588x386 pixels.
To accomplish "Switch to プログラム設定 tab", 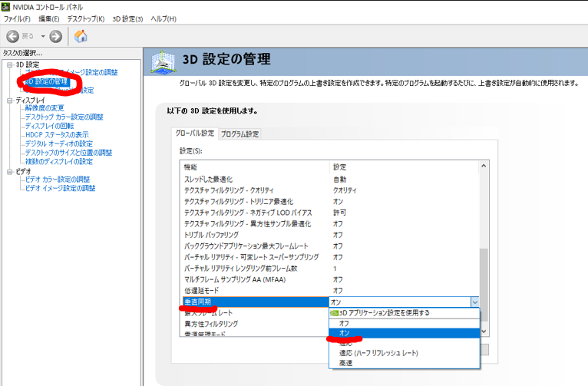I will pos(239,134).
